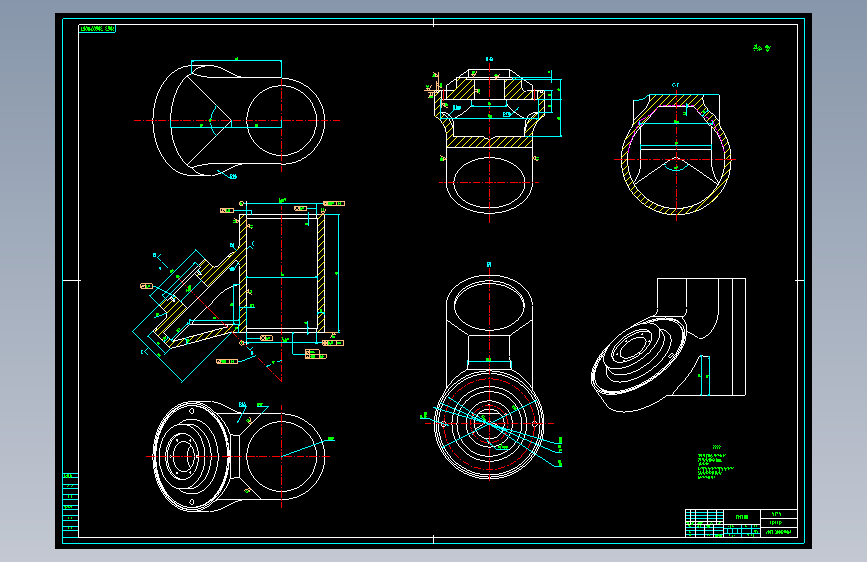The image size is (867, 562).
Task: Select the revision table on the frame edge
Action: (70, 504)
